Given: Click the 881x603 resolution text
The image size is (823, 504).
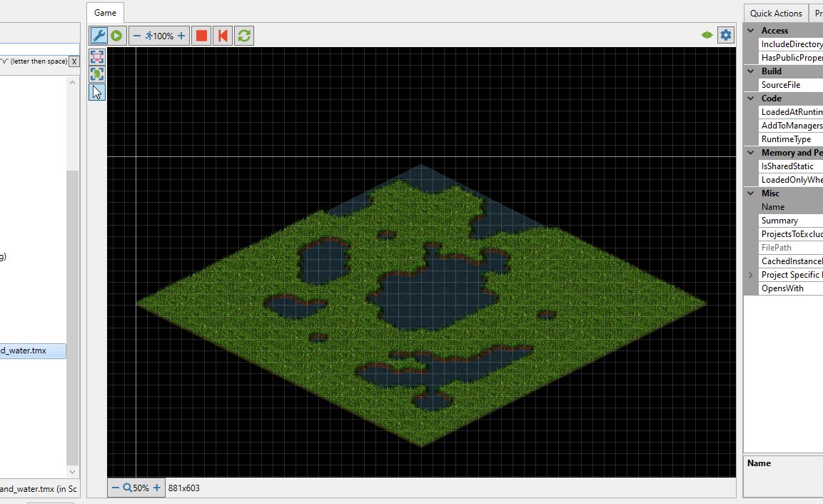Looking at the screenshot, I should click(x=183, y=488).
